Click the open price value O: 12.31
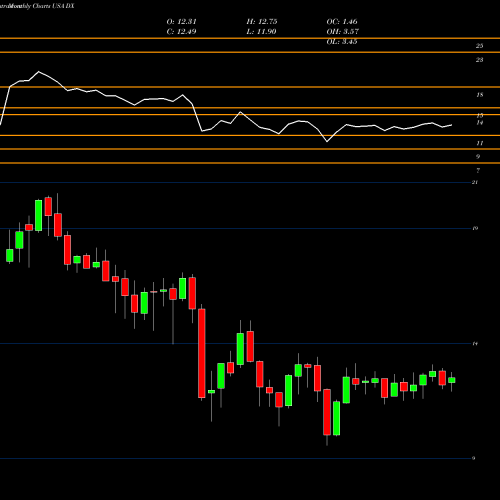The height and width of the screenshot is (500, 500). (182, 22)
